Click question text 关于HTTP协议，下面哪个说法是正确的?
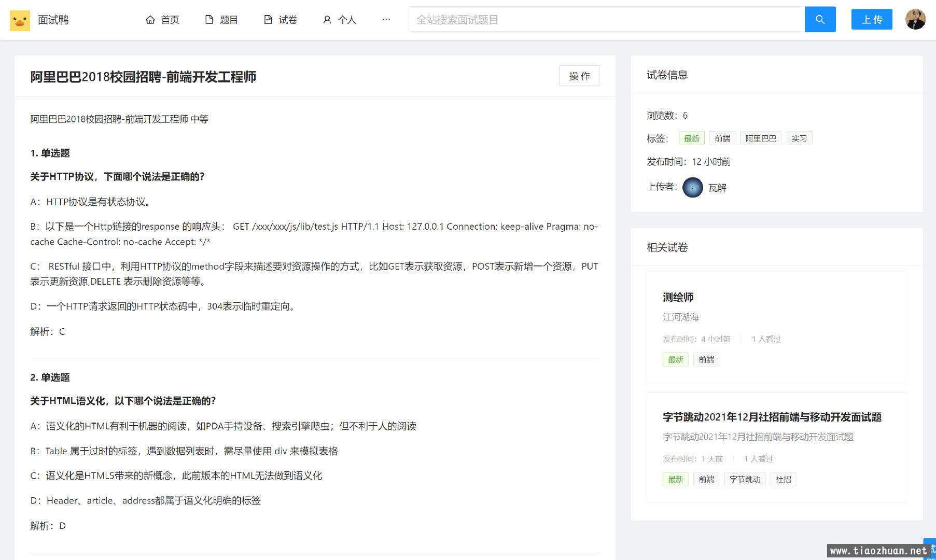This screenshot has width=936, height=560. (x=117, y=176)
